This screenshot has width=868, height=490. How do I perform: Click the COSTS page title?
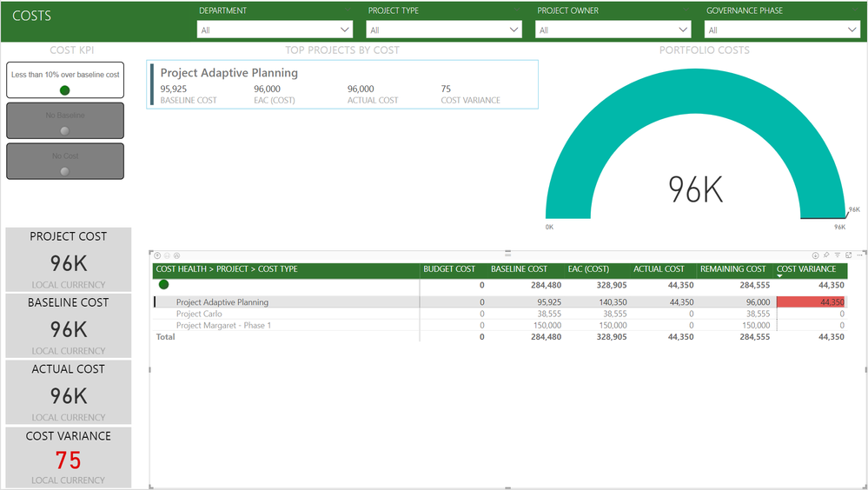tap(31, 16)
